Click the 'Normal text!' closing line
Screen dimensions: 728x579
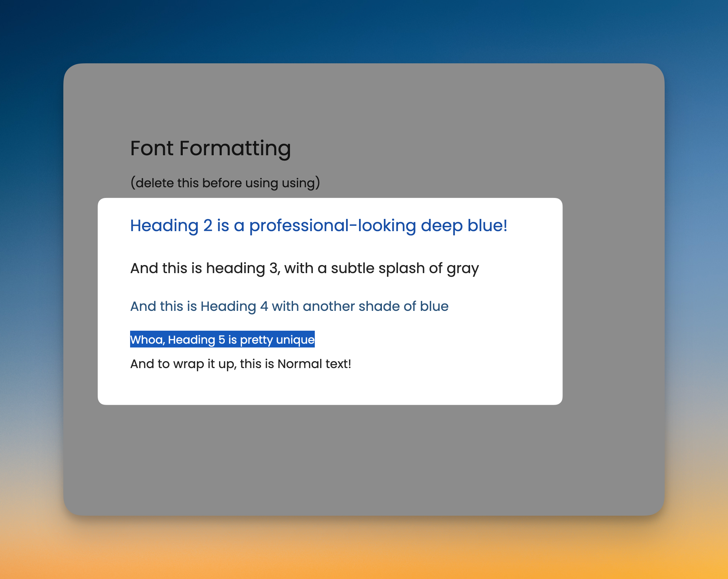tap(241, 364)
